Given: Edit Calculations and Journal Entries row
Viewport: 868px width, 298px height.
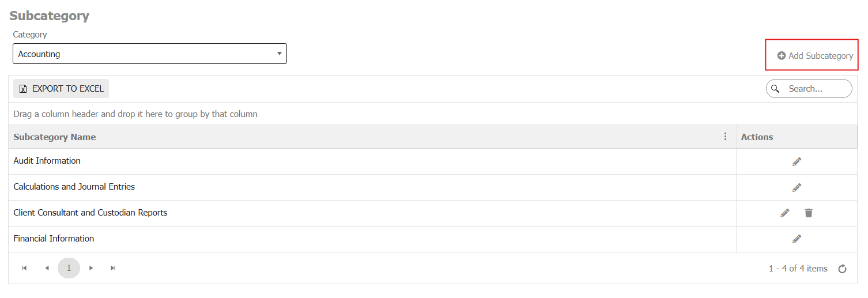Looking at the screenshot, I should [797, 187].
